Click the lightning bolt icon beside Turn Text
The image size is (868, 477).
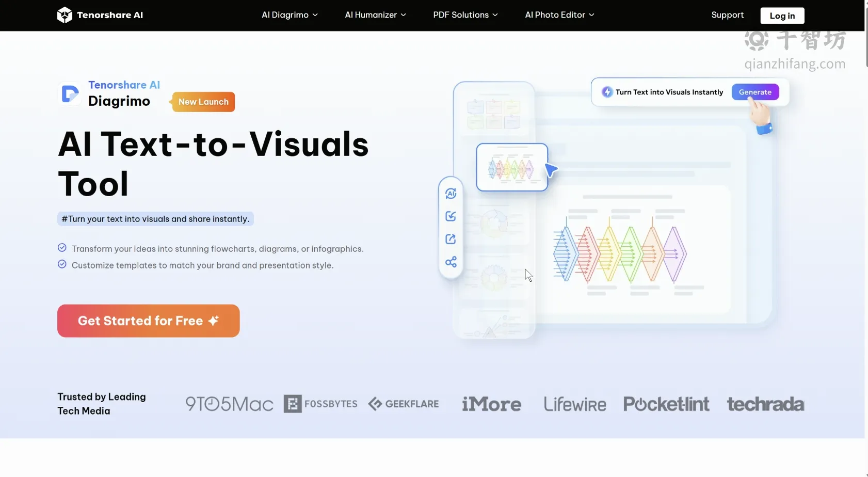607,92
